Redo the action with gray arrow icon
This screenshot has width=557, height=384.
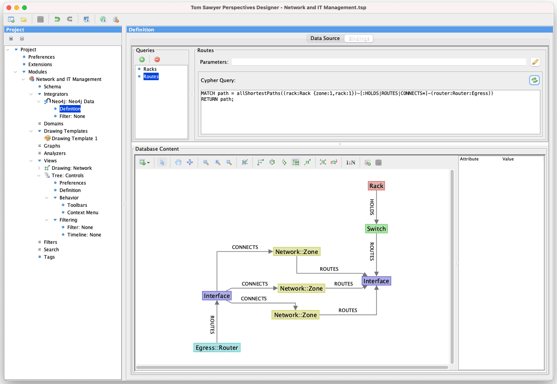pyautogui.click(x=70, y=19)
